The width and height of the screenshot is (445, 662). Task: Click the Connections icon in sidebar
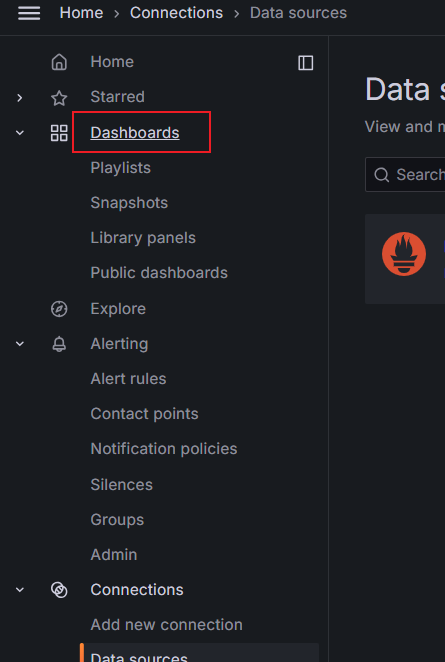click(x=59, y=590)
